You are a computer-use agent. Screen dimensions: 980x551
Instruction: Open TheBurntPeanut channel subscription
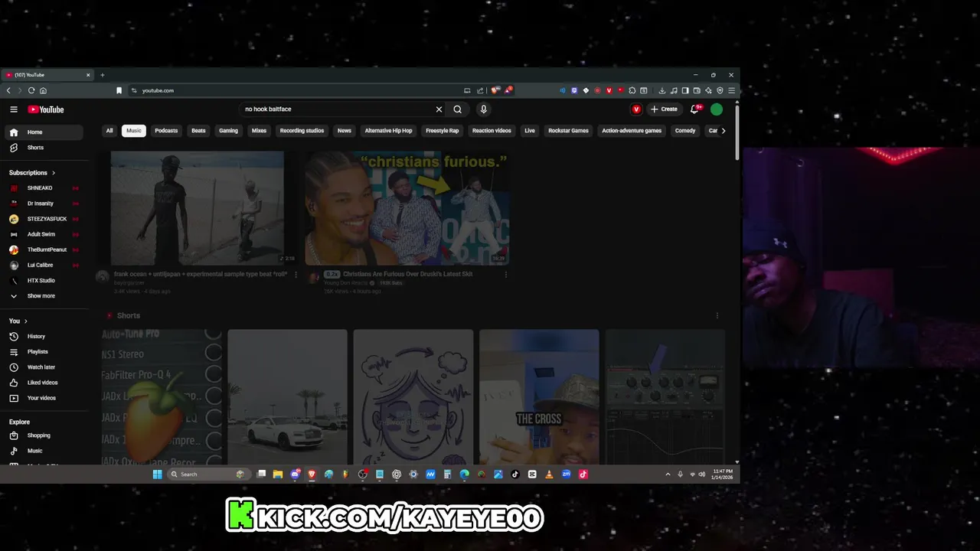42,249
